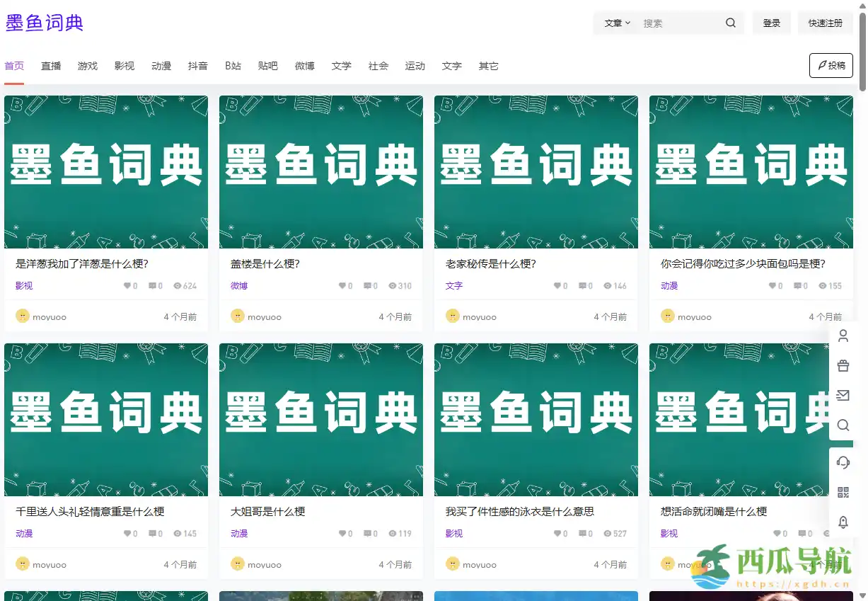Open customer service via the headset icon
The height and width of the screenshot is (601, 868).
(x=843, y=462)
